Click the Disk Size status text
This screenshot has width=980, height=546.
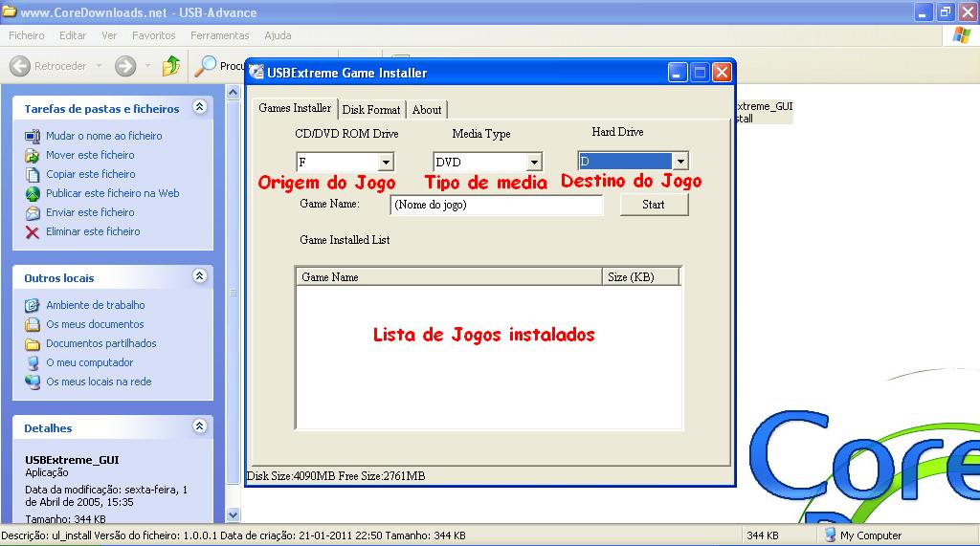pos(336,476)
